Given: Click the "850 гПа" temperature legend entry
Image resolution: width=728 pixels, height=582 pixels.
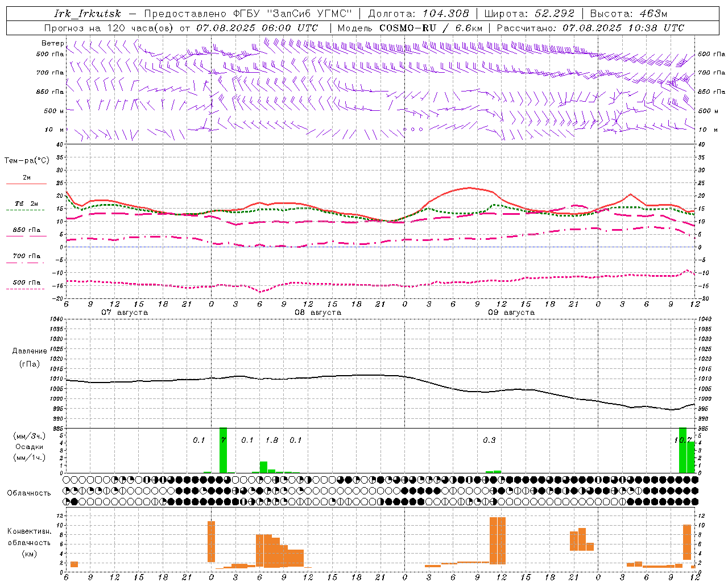Looking at the screenshot, I should [x=27, y=230].
